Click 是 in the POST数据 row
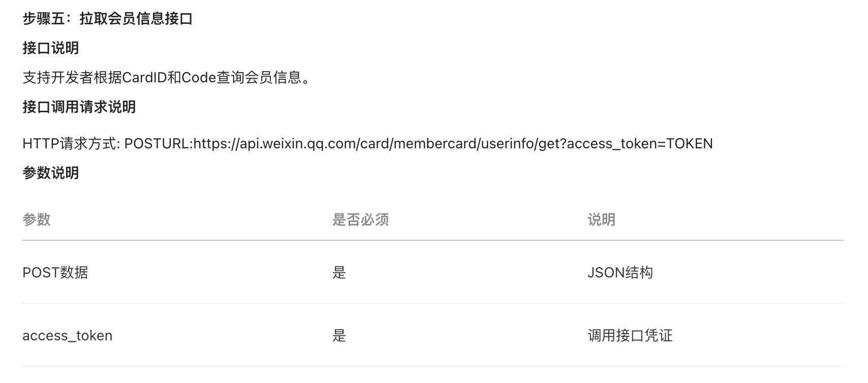868x383 pixels. click(339, 273)
